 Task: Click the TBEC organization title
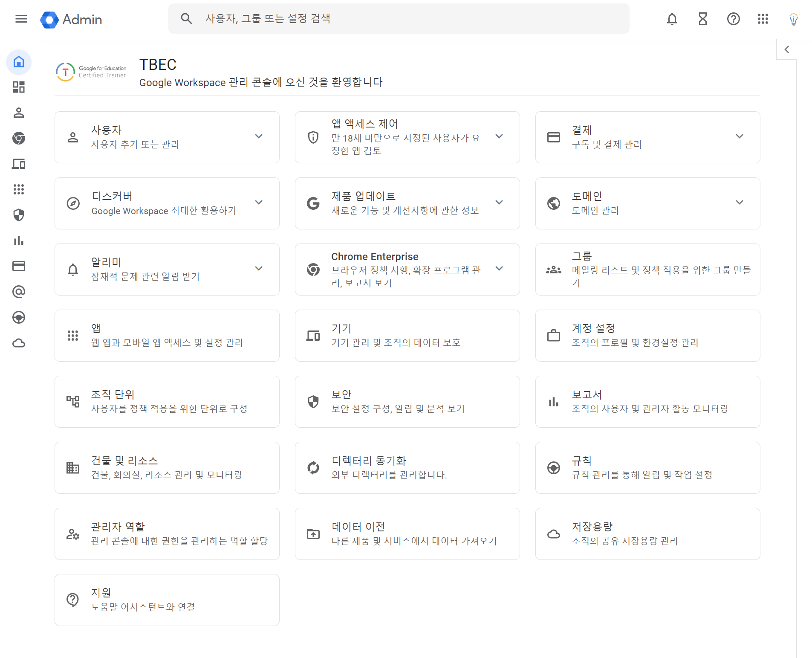point(158,65)
